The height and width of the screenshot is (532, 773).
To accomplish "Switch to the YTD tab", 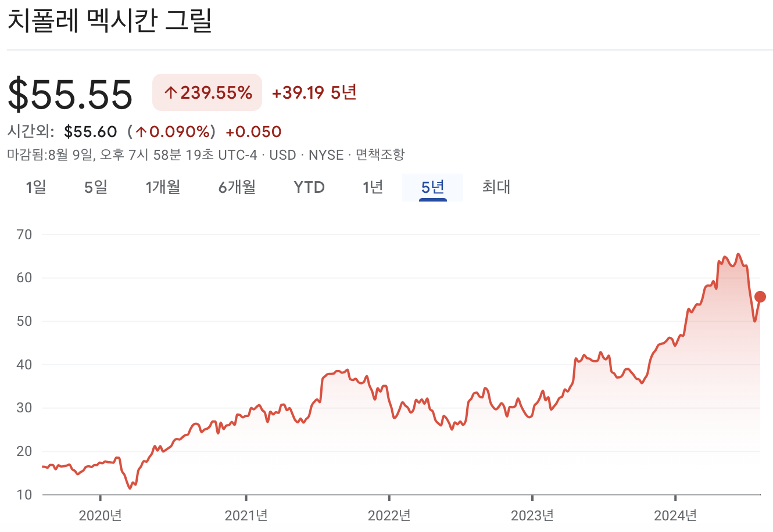I will pos(308,187).
